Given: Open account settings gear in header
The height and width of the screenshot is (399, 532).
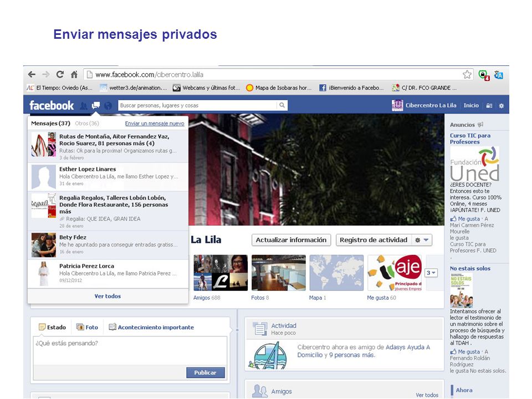Looking at the screenshot, I should click(x=502, y=106).
